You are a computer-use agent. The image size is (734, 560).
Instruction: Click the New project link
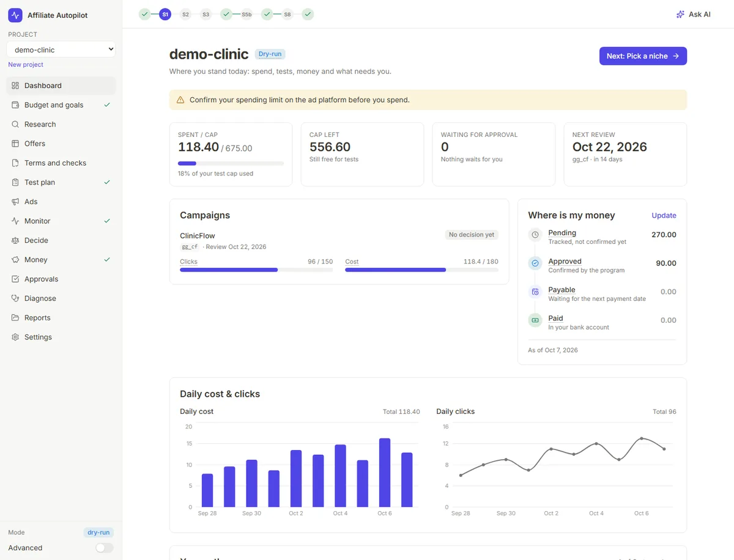(x=26, y=65)
